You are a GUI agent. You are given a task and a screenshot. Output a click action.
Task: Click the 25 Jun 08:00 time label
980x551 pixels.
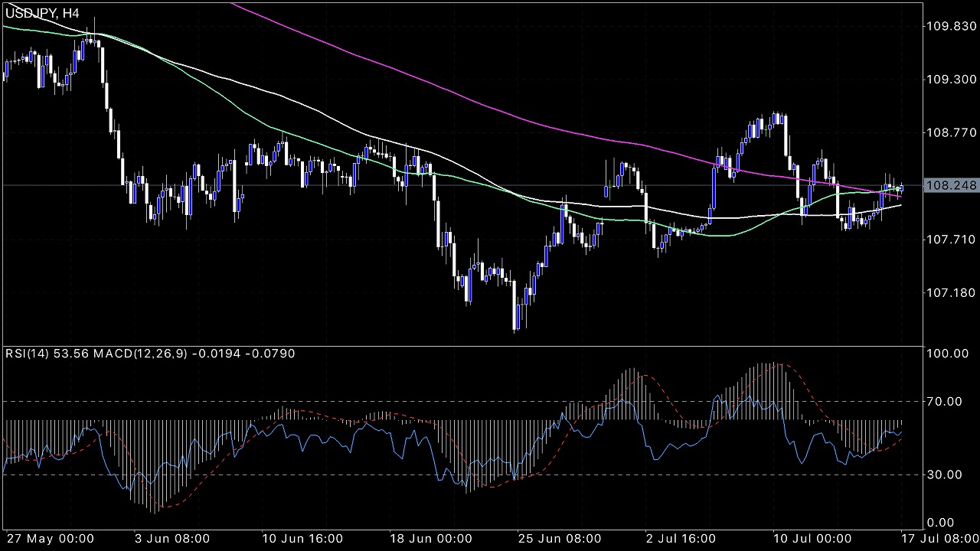tap(558, 539)
